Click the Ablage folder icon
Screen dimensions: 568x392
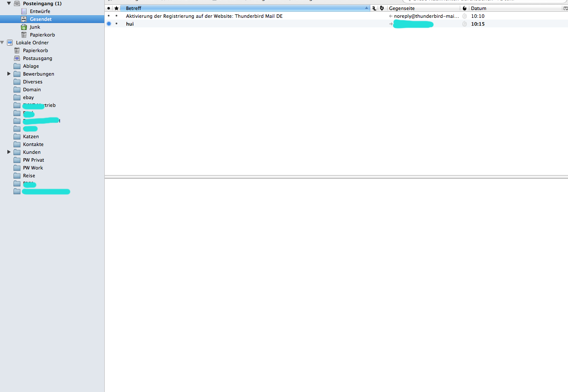[17, 66]
